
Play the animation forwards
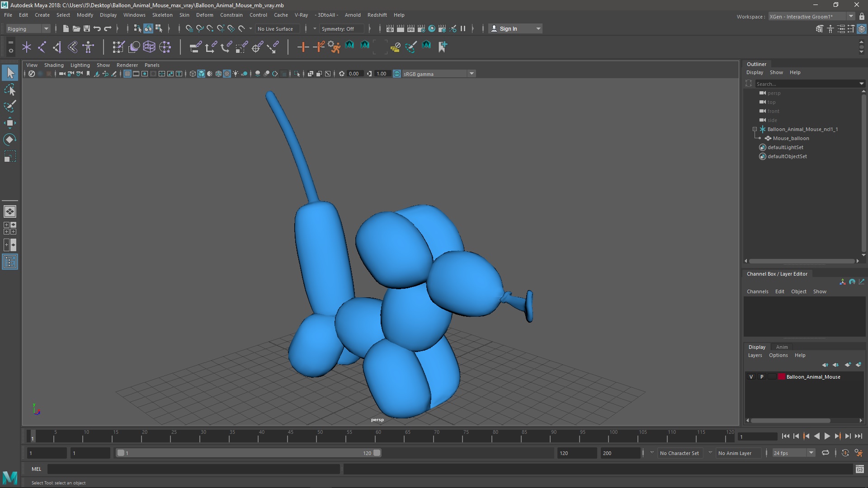tap(827, 436)
